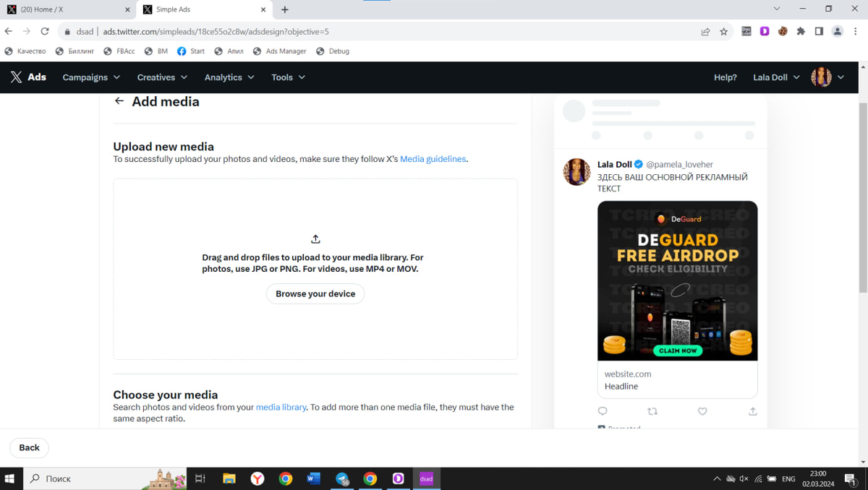Open the media library link
Screen dimensions: 868x490
[x=281, y=407]
